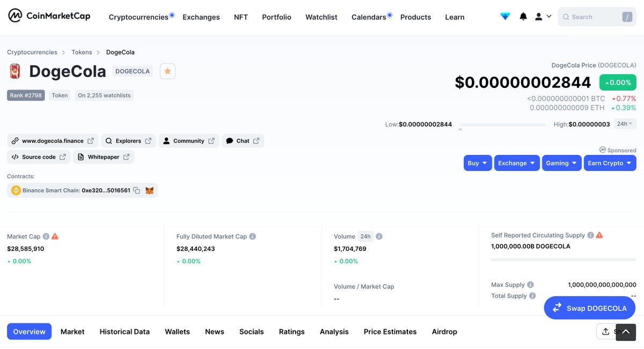Change the Volume 24h period selector
The width and height of the screenshot is (644, 349).
(365, 236)
